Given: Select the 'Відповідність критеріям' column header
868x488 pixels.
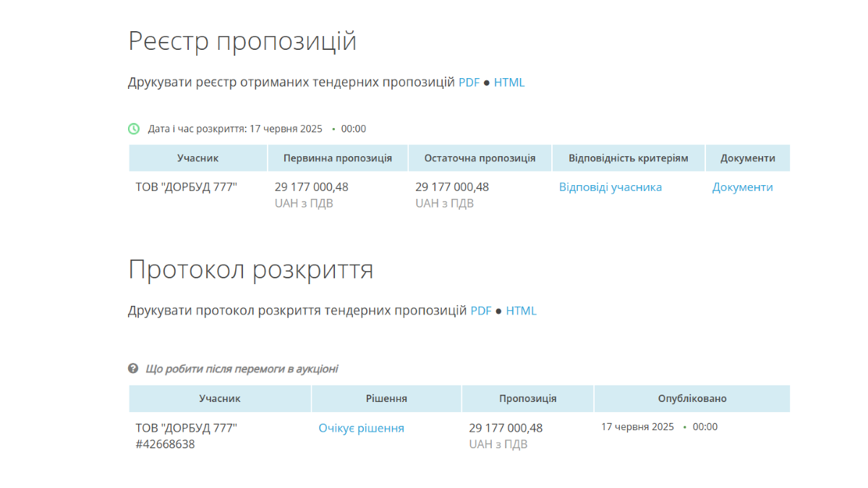Looking at the screenshot, I should (628, 158).
